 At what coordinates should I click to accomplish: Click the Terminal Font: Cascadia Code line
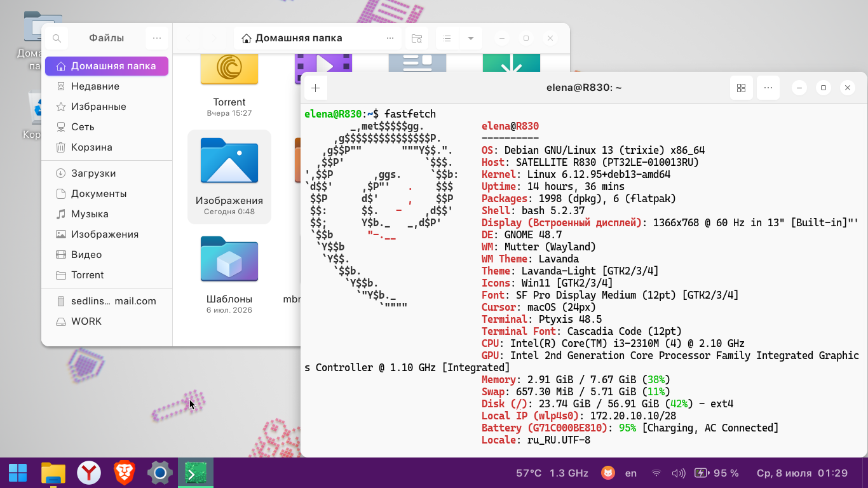[581, 332]
